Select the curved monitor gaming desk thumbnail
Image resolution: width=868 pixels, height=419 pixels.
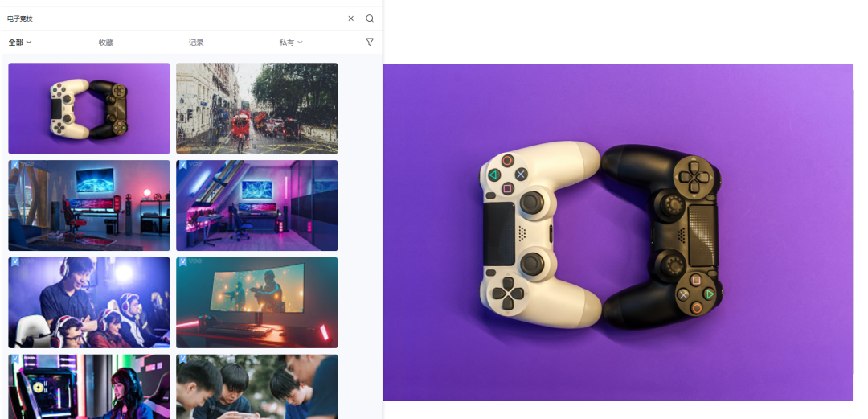(x=256, y=302)
